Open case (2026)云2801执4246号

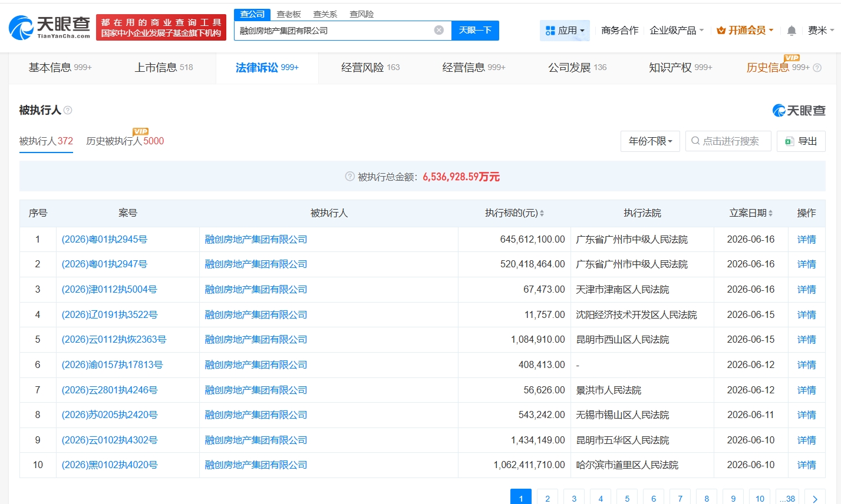pyautogui.click(x=110, y=390)
